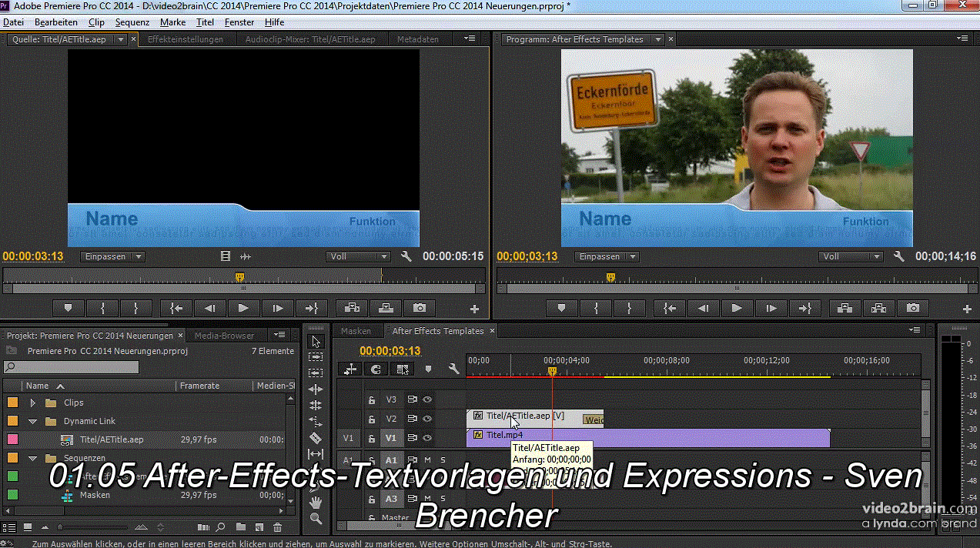Click Drag Video Only filmstrip icon
Viewport: 980px width, 548px height.
click(x=226, y=256)
